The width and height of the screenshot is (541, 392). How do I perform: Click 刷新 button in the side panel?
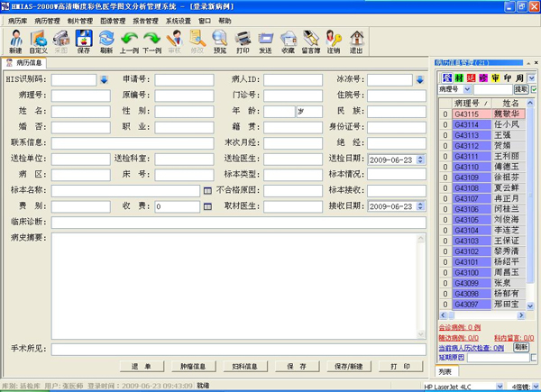(x=521, y=347)
